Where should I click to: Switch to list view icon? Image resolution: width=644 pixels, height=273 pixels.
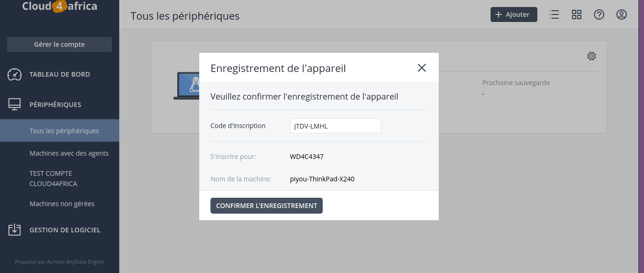click(554, 14)
